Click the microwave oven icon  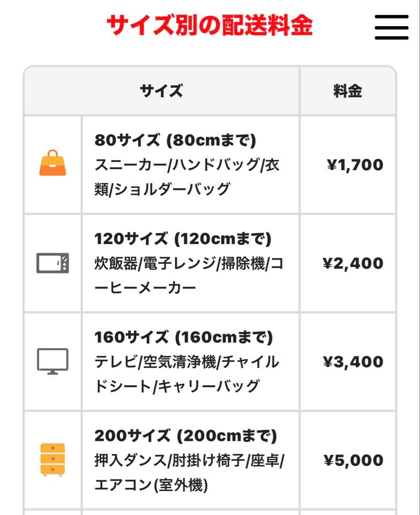tap(52, 263)
